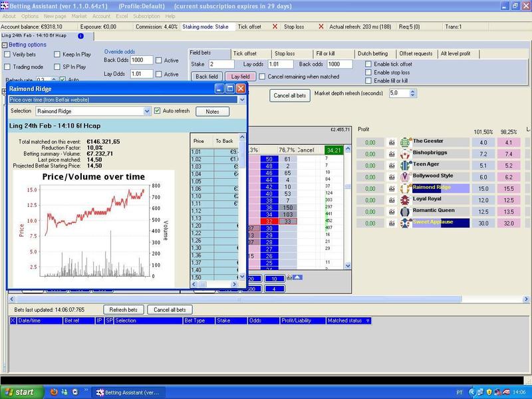Click ladder price 32 highlighted in red

click(269, 221)
